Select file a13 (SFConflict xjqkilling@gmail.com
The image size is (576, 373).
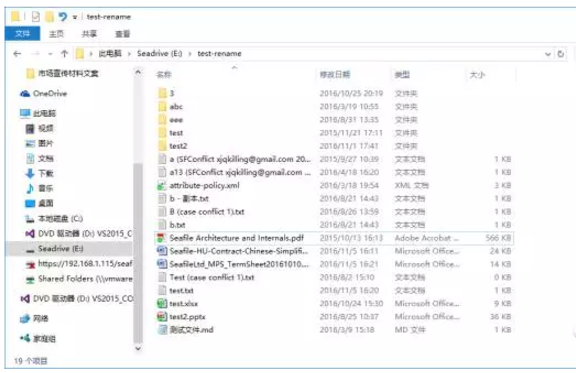240,172
